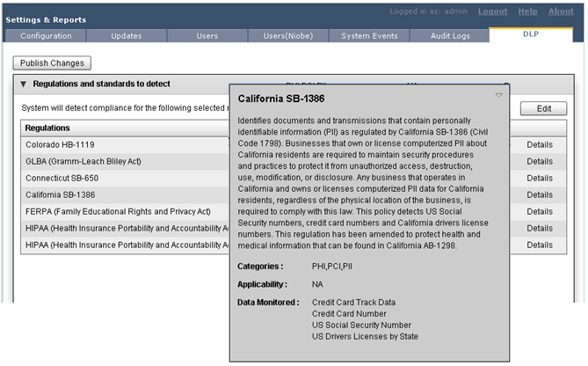Open Details for Colorado HB-1119
The image size is (588, 366).
click(540, 145)
